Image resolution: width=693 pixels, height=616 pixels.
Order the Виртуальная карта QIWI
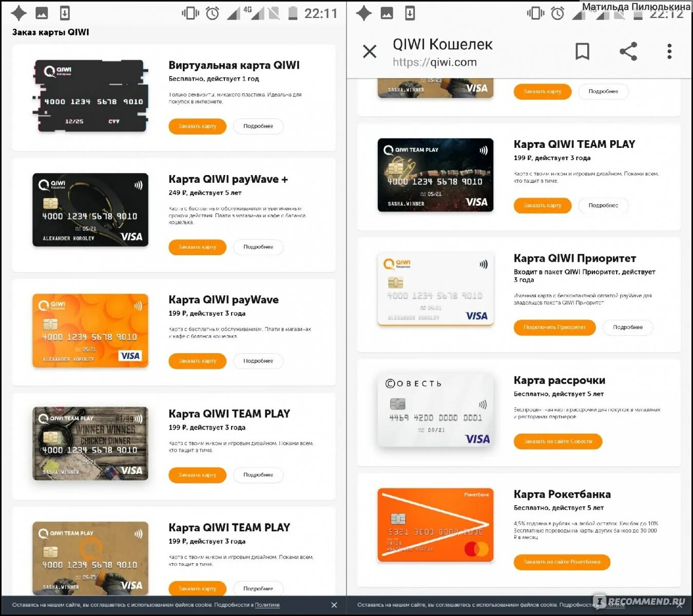(x=198, y=126)
